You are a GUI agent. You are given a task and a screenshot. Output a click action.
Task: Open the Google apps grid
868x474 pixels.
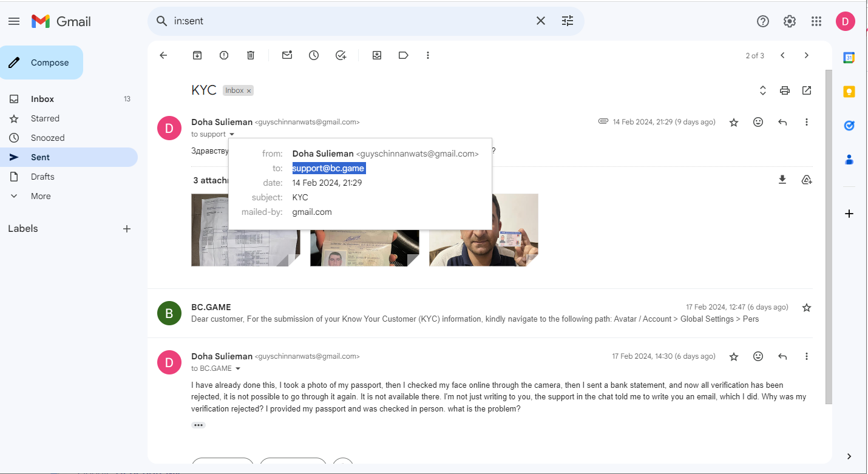click(x=816, y=21)
